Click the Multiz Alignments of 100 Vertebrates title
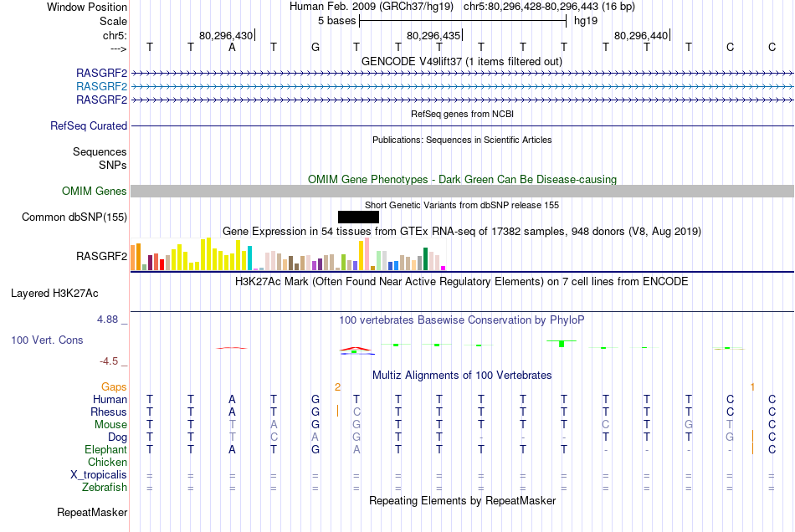Viewport: 795px width, 532px height. [x=462, y=375]
